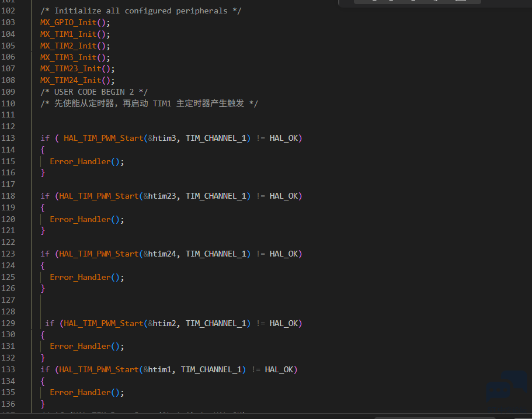This screenshot has width=532, height=419.
Task: Click the closing brace on line 136
Action: pyautogui.click(x=43, y=404)
